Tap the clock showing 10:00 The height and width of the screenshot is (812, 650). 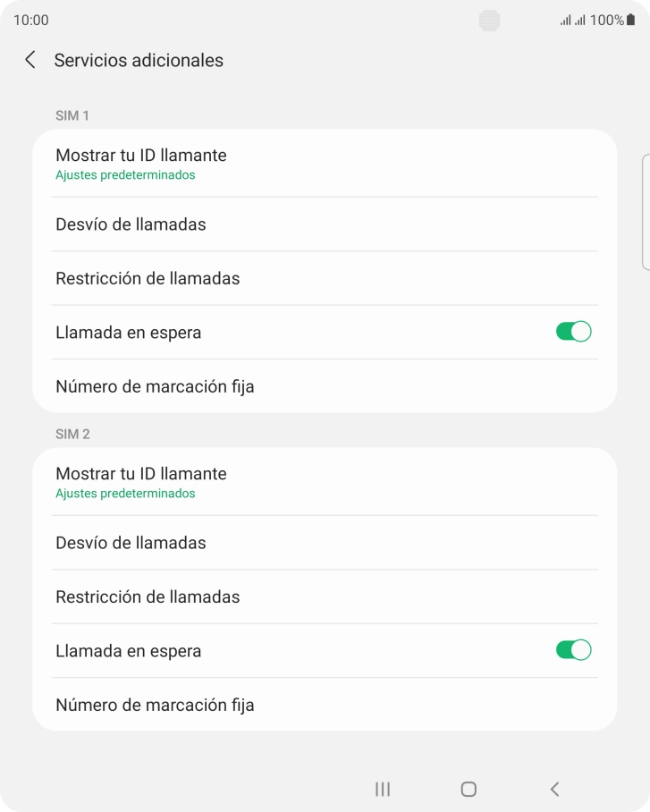(x=31, y=20)
